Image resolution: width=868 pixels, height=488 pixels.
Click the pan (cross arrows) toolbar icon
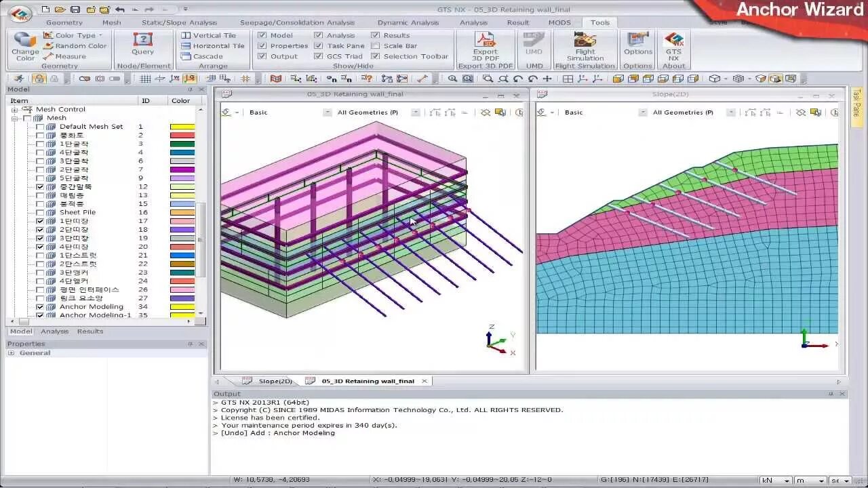point(547,79)
